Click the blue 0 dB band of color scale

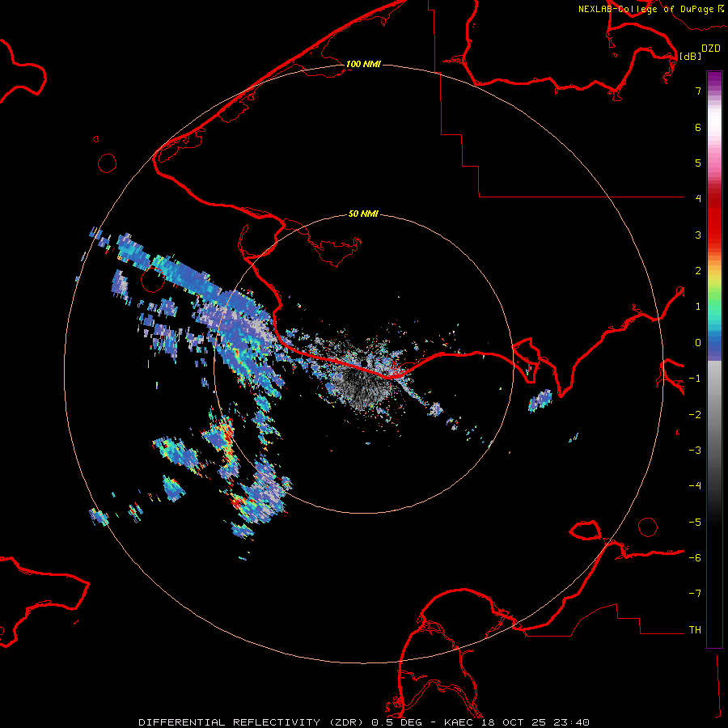coord(714,343)
